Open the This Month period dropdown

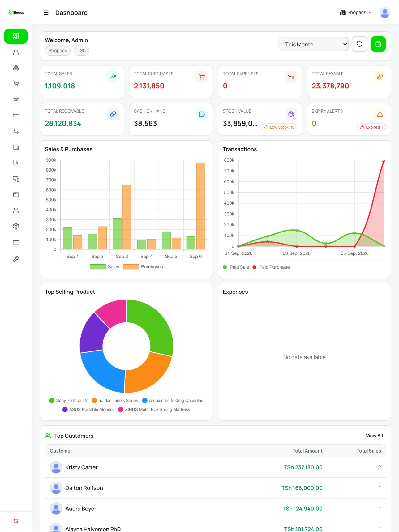[314, 44]
